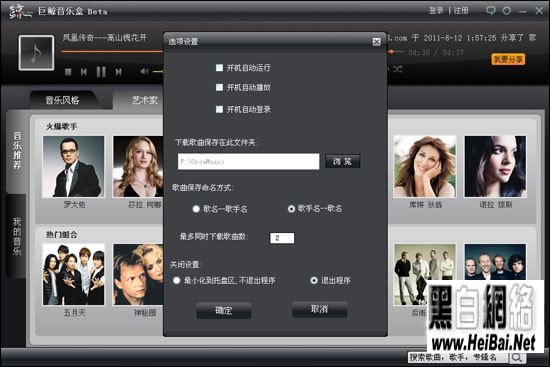Image resolution: width=550 pixels, height=367 pixels.
Task: Open artist 罗大佑 photo
Action: [73, 167]
